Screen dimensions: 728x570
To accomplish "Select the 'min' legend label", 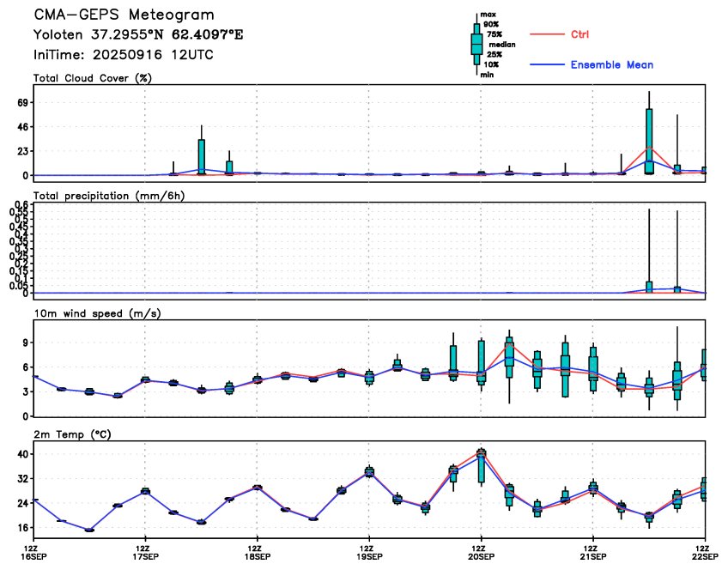I will 487,75.
